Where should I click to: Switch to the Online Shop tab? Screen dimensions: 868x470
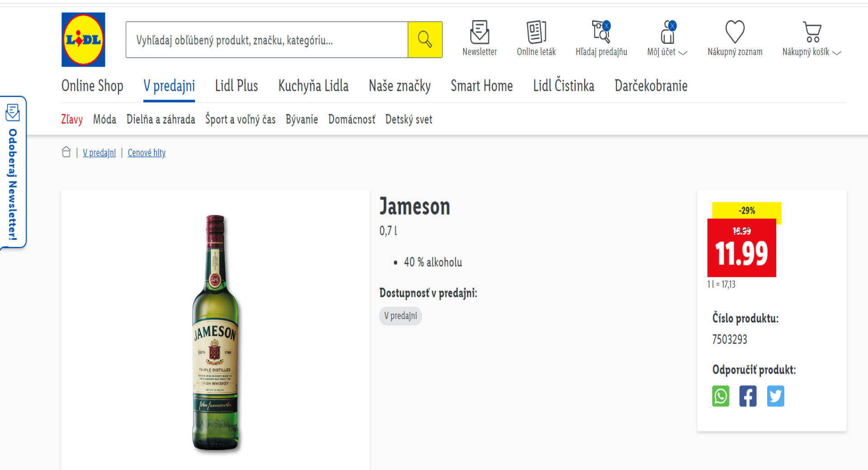[x=92, y=85]
